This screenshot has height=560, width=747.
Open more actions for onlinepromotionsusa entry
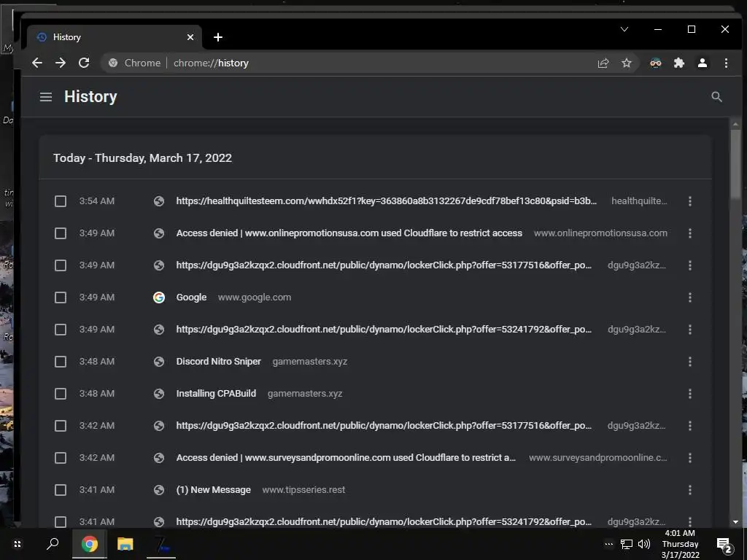pos(690,233)
